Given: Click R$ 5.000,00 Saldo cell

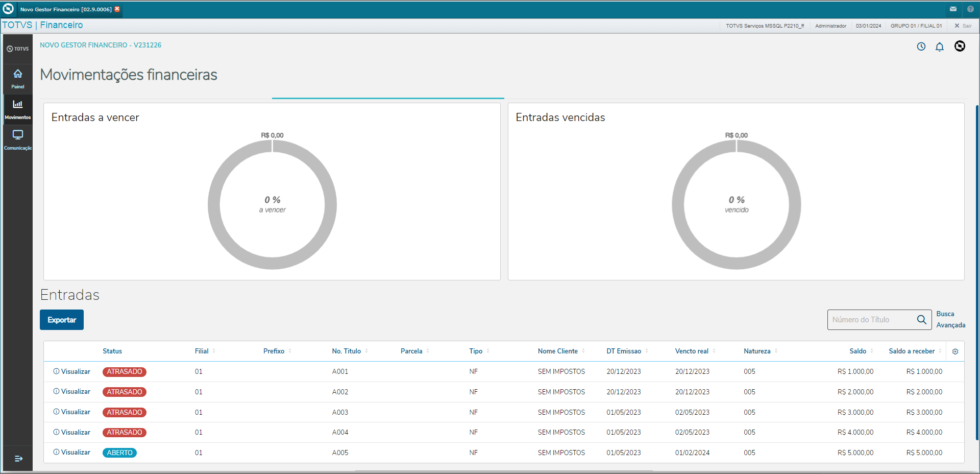Looking at the screenshot, I should pyautogui.click(x=855, y=453).
